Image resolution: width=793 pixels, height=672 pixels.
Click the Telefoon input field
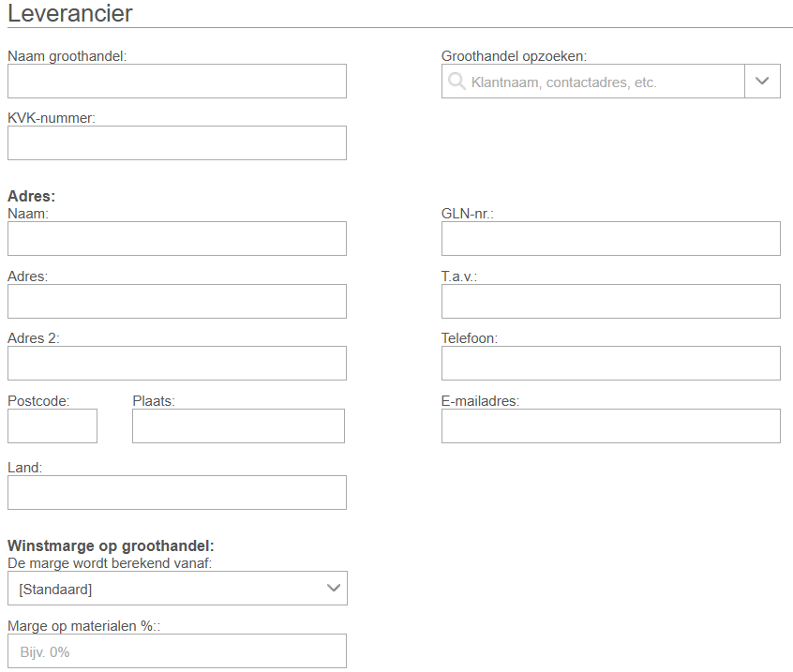(x=610, y=364)
